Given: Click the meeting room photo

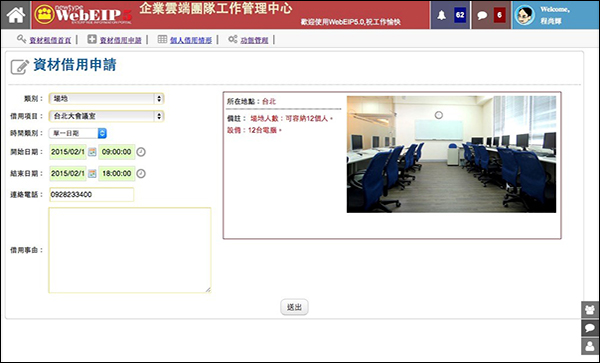Looking at the screenshot, I should tap(452, 154).
